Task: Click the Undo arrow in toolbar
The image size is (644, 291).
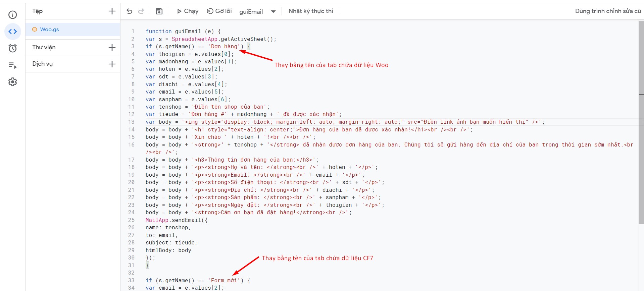Action: click(130, 11)
